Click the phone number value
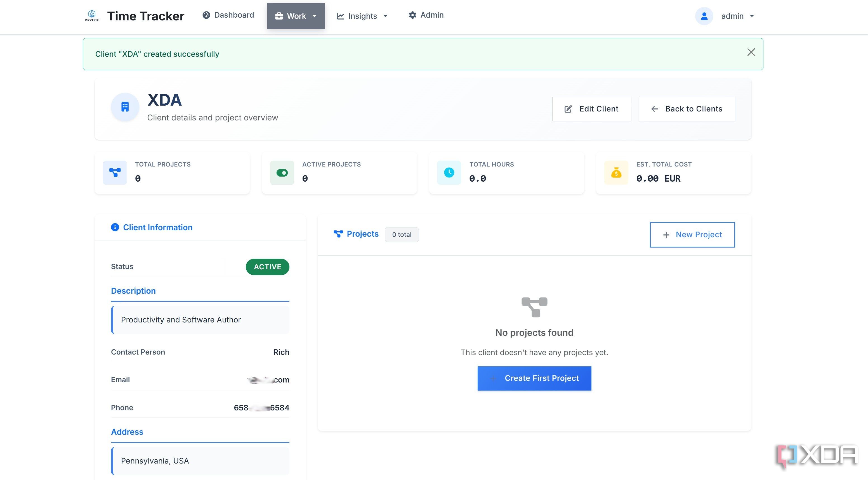868x480 pixels. coord(261,407)
